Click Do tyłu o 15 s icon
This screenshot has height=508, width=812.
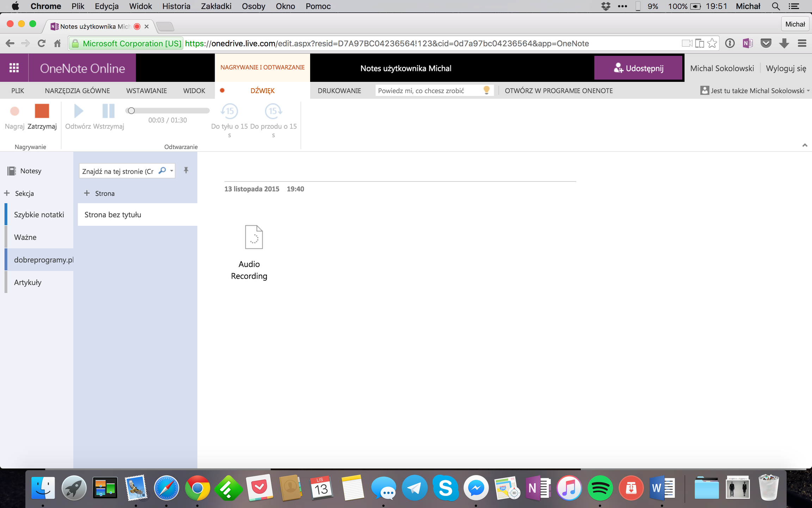point(229,111)
